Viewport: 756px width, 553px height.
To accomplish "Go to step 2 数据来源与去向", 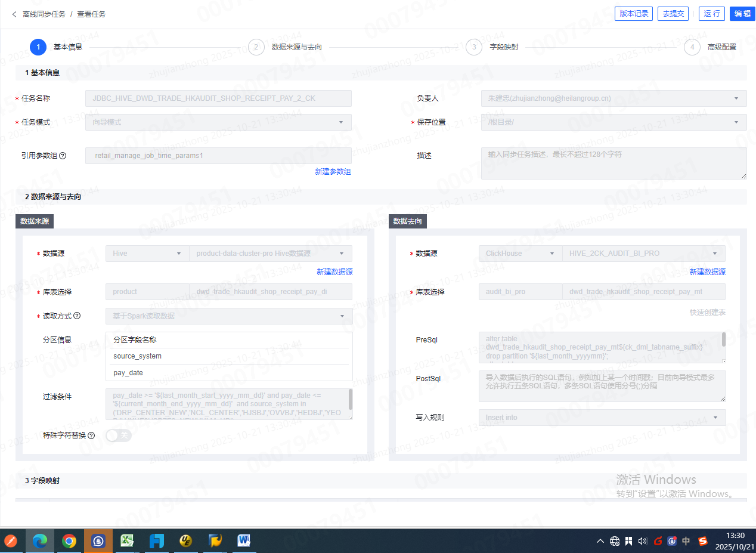I will point(256,47).
